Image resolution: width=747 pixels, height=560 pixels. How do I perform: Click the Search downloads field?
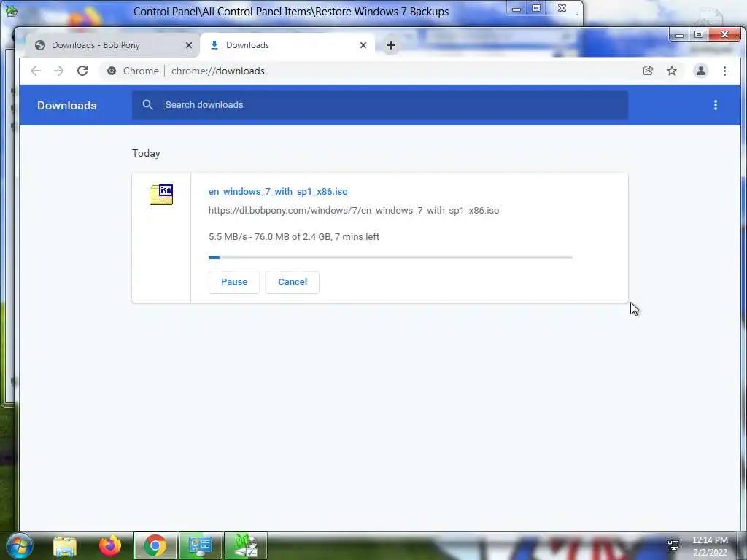(x=379, y=105)
